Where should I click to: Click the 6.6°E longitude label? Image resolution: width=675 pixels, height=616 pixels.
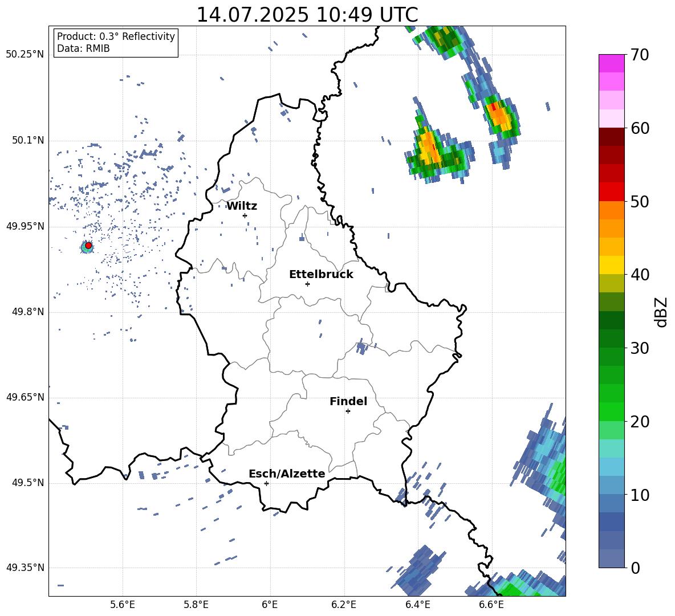(491, 605)
